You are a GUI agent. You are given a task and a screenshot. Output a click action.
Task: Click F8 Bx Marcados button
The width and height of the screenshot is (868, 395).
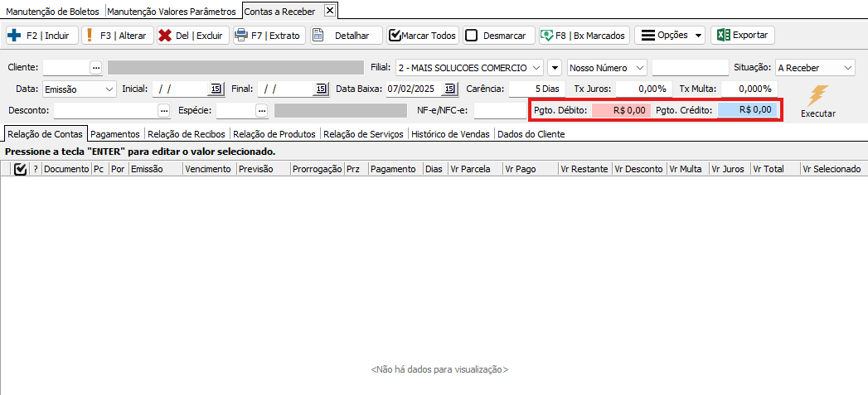(x=584, y=36)
